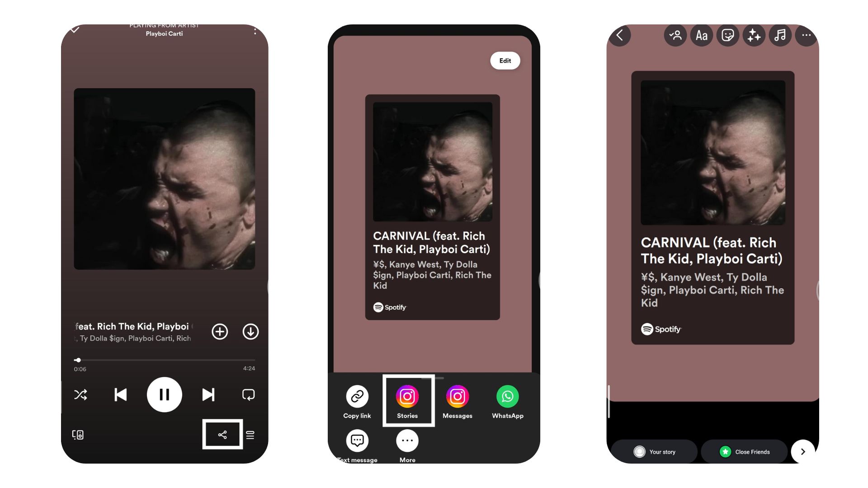The width and height of the screenshot is (868, 488).
Task: Tap the Edit button on story preview
Action: click(x=505, y=60)
